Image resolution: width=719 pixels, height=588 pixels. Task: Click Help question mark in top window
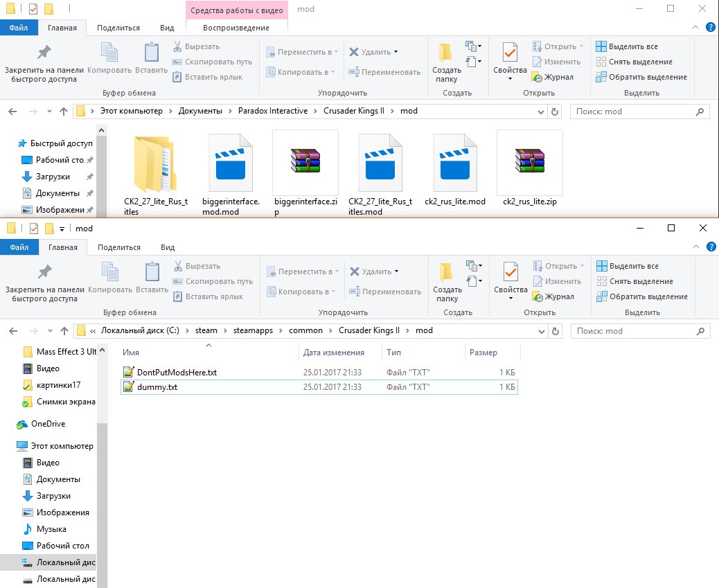tap(710, 28)
